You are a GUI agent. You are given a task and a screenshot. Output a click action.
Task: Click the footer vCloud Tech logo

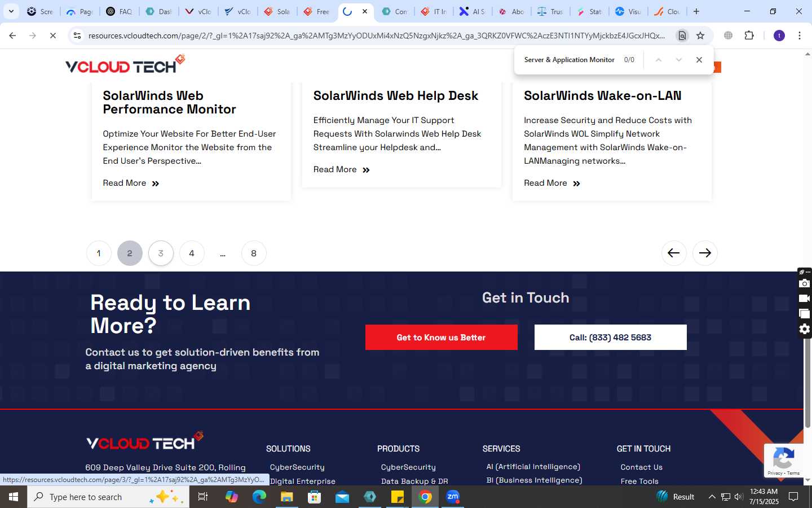145,441
